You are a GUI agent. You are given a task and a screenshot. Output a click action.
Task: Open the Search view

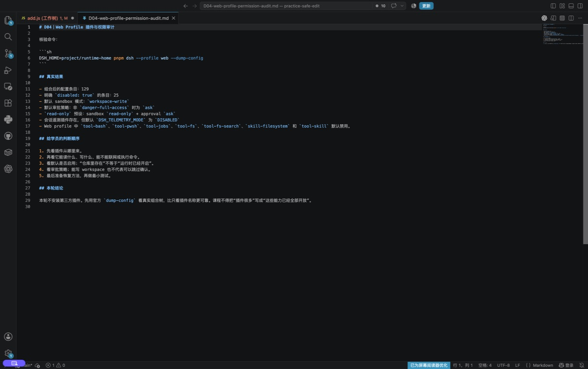coord(8,37)
